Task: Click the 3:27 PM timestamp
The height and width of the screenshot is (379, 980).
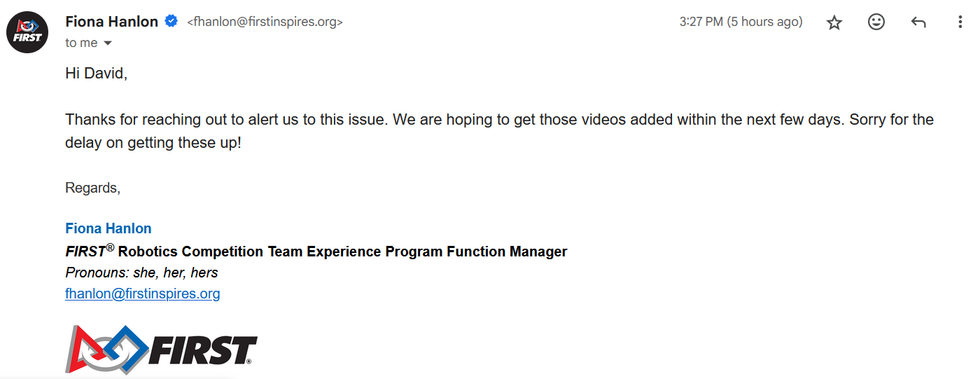Action: click(x=741, y=22)
